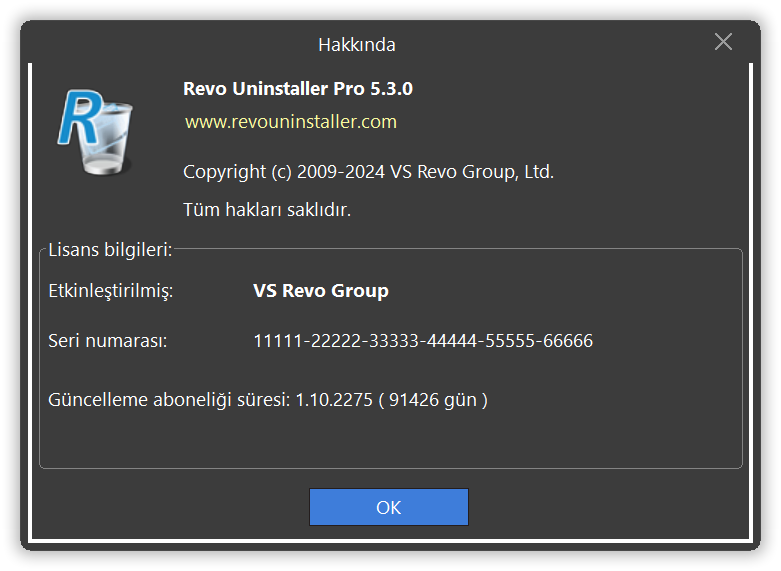Click the "Lisans bilgileri:" group label

(110, 250)
